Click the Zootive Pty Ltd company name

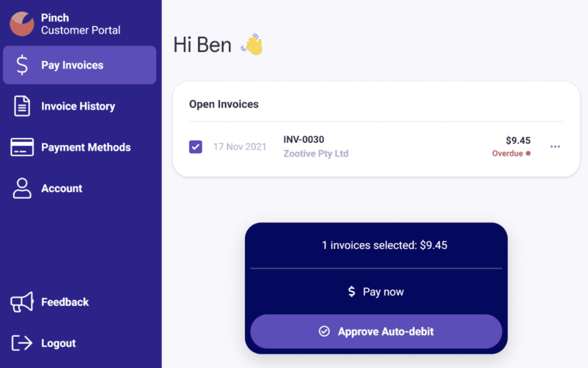316,154
